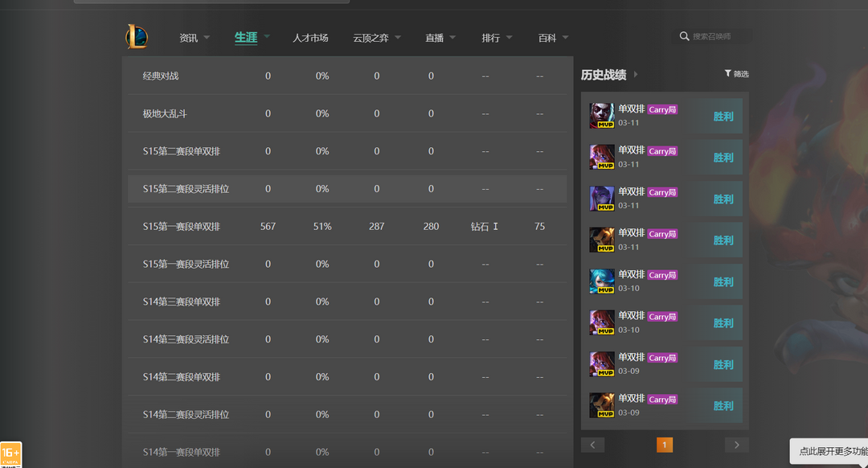The width and height of the screenshot is (868, 468).
Task: Open the 排行 menu
Action: [491, 38]
